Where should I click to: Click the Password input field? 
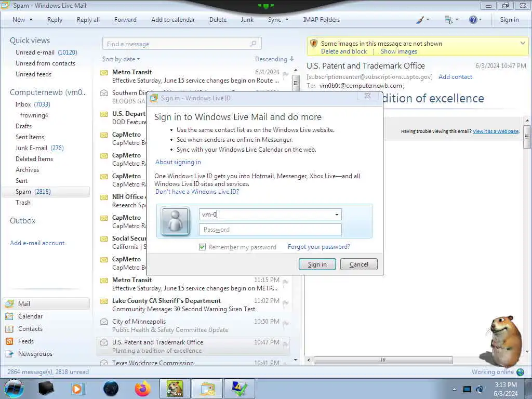point(270,230)
